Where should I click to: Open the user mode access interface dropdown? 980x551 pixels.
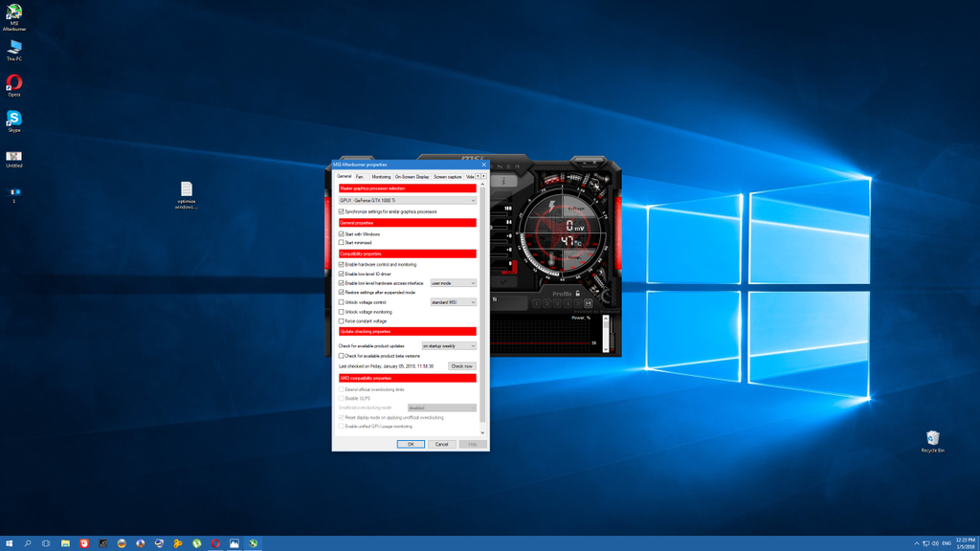(454, 283)
